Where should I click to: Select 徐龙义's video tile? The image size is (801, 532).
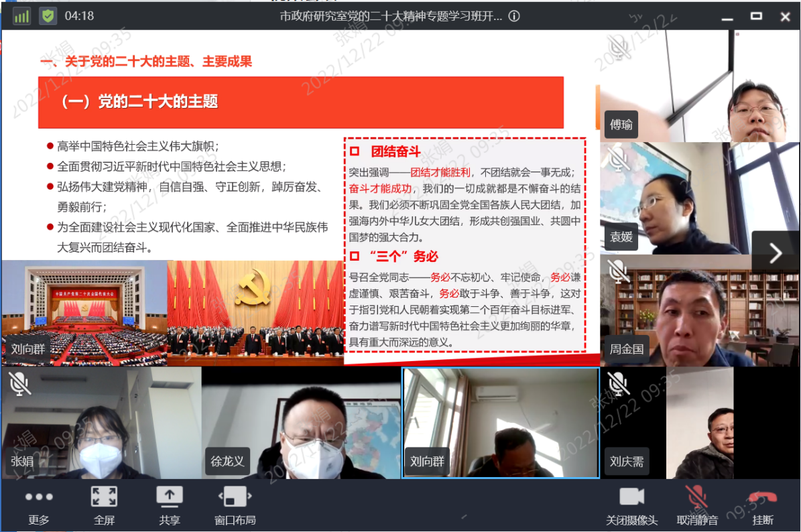coord(300,422)
